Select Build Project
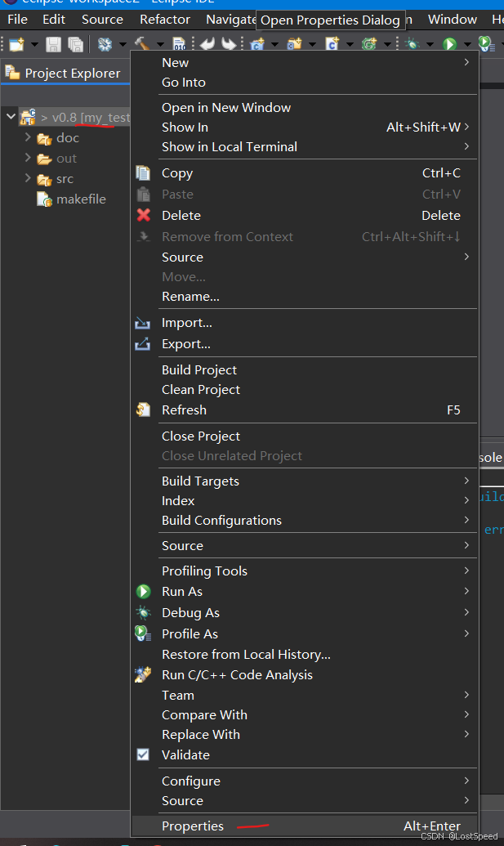The image size is (504, 846). click(305, 370)
